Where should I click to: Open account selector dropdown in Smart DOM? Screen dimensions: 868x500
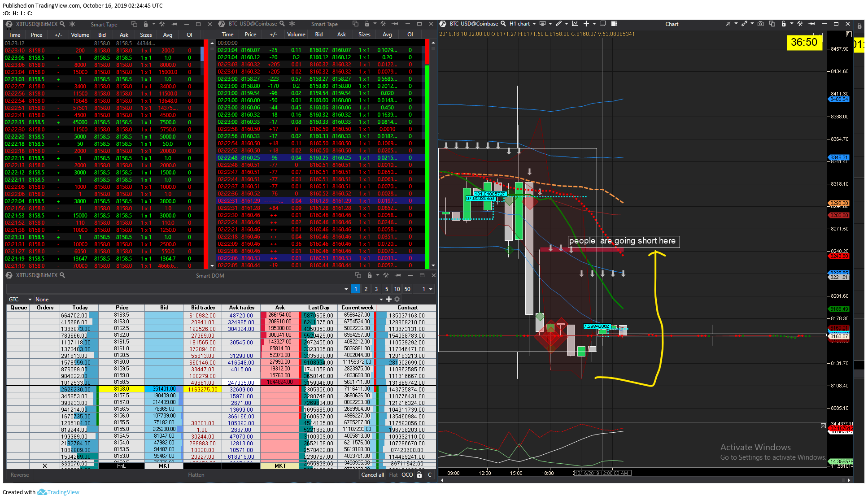346,289
